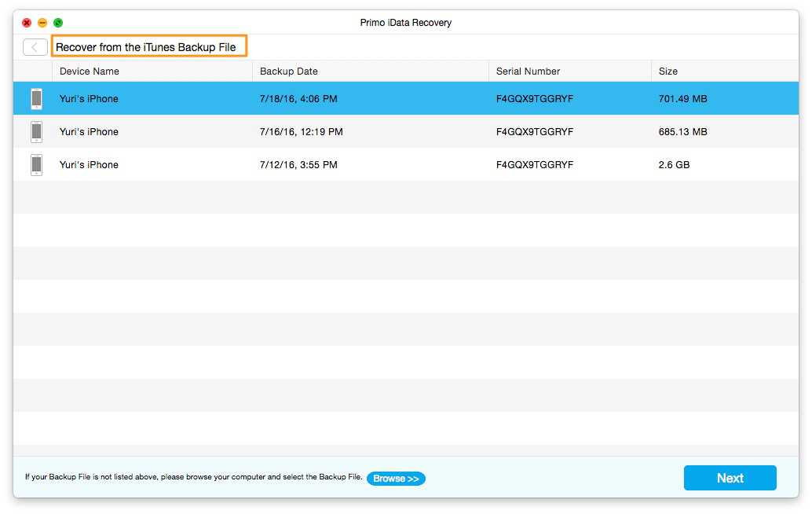Sort by Size column header
812x514 pixels.
[668, 72]
